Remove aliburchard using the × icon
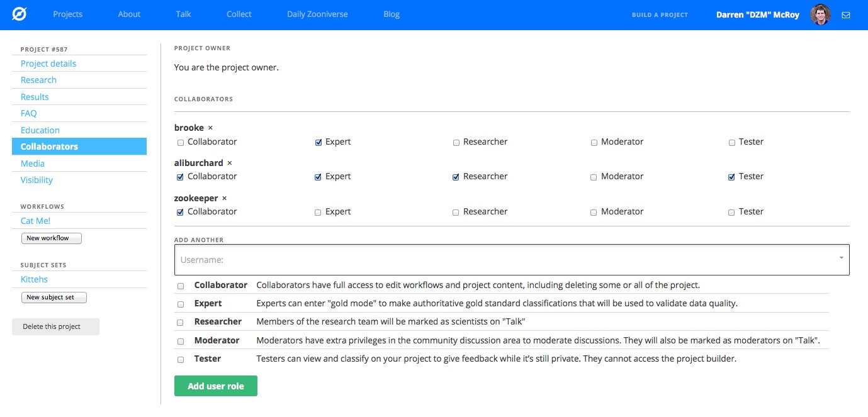 (230, 163)
